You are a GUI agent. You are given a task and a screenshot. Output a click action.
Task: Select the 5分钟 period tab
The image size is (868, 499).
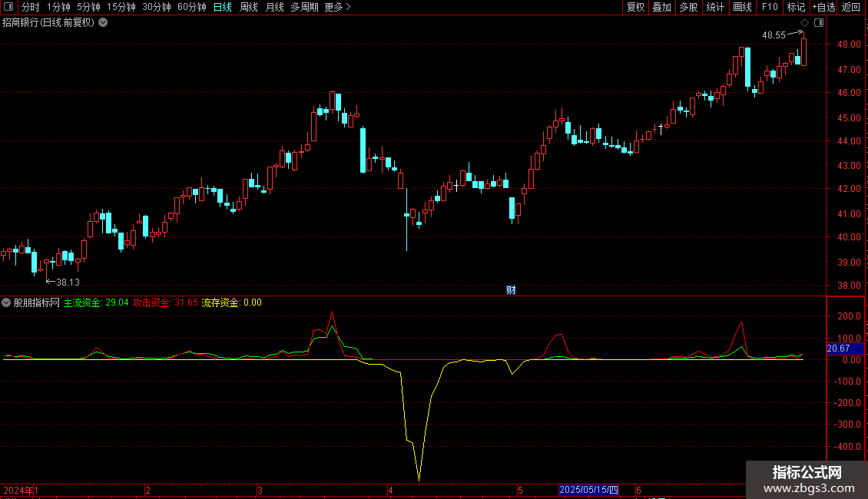point(88,7)
